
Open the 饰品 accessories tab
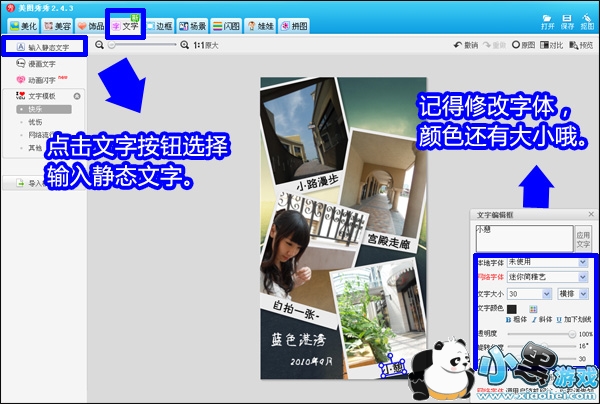[x=90, y=26]
